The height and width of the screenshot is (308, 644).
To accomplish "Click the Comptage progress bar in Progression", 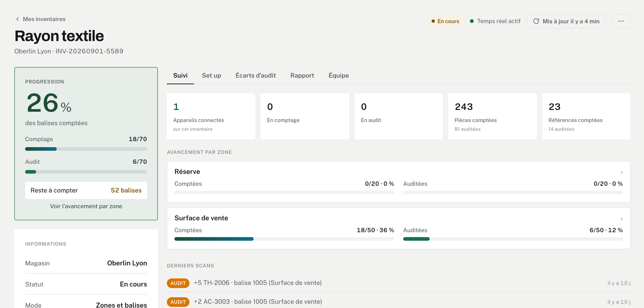I will pos(86,149).
